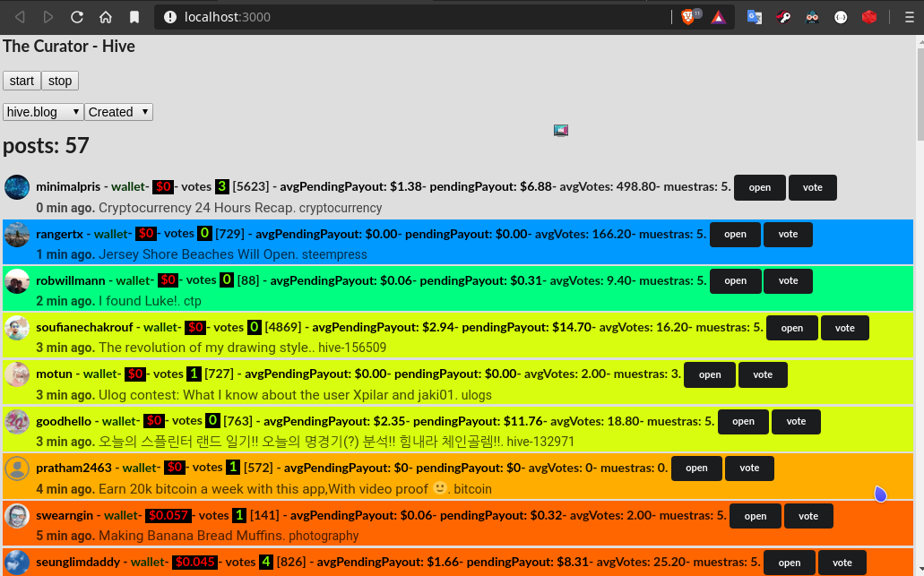The image size is (924, 576).
Task: Open the motun post
Action: click(710, 374)
